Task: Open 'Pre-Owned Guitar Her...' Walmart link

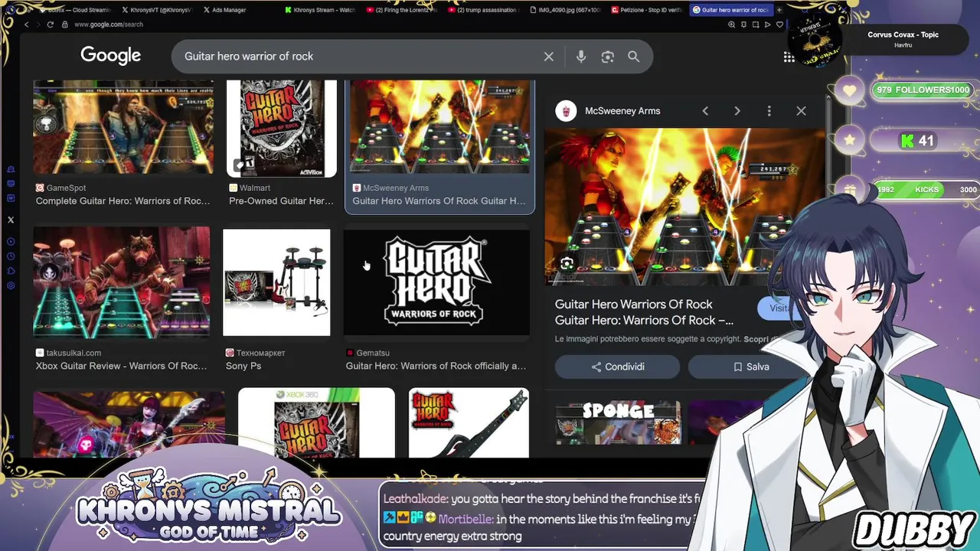Action: 281,201
